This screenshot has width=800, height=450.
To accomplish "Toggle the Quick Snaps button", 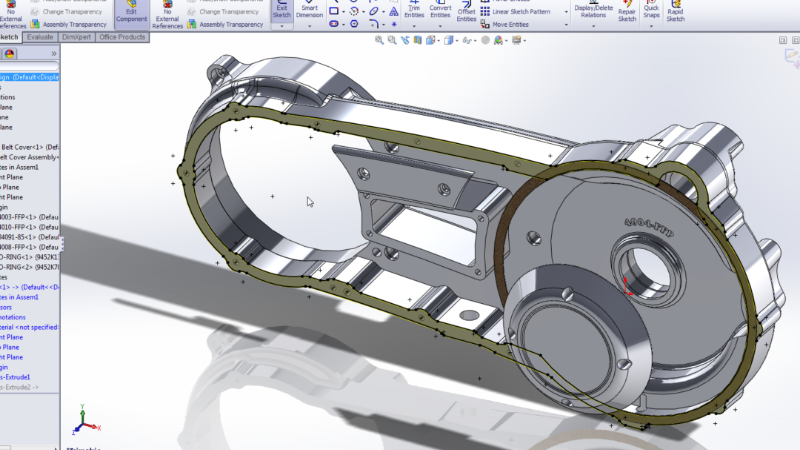I will [651, 11].
